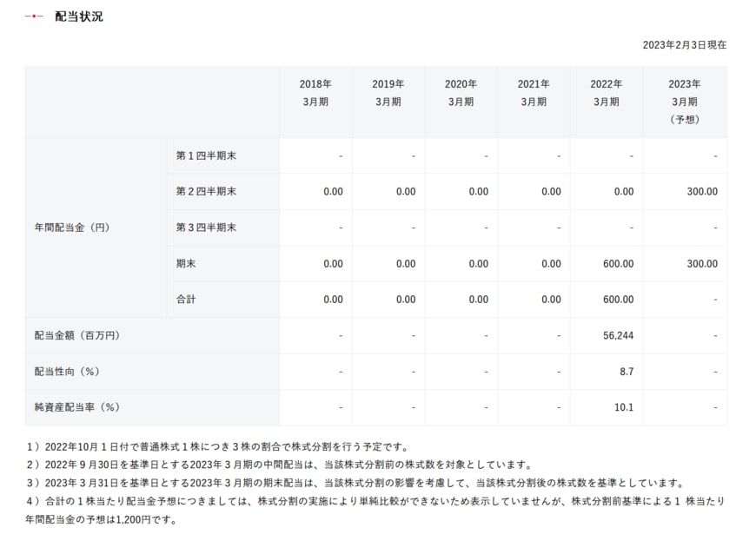Select the 2020年3月期 column header
This screenshot has width=756, height=541.
461,93
